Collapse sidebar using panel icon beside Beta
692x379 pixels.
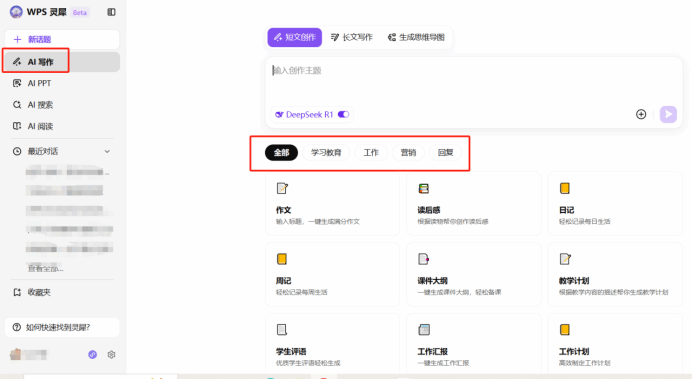coord(111,12)
